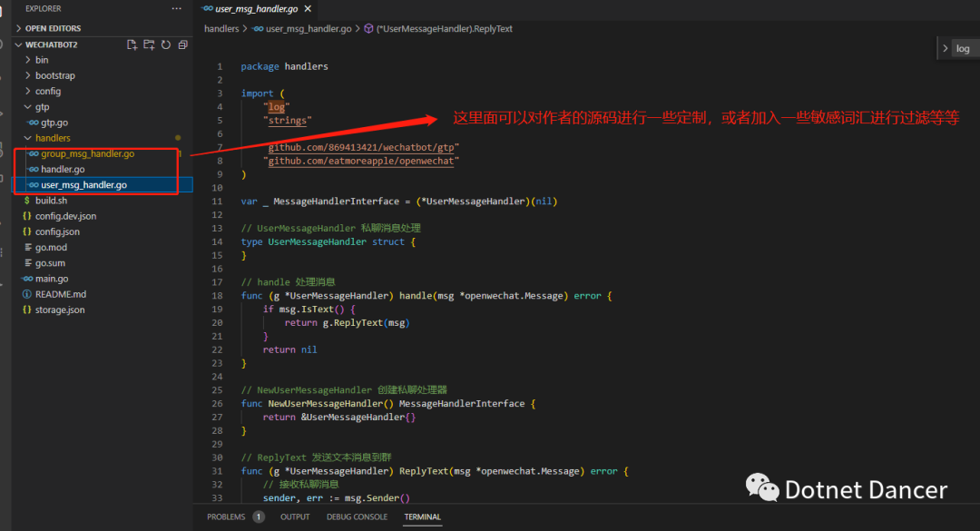
Task: Click line number 18 in the gutter
Action: point(217,296)
